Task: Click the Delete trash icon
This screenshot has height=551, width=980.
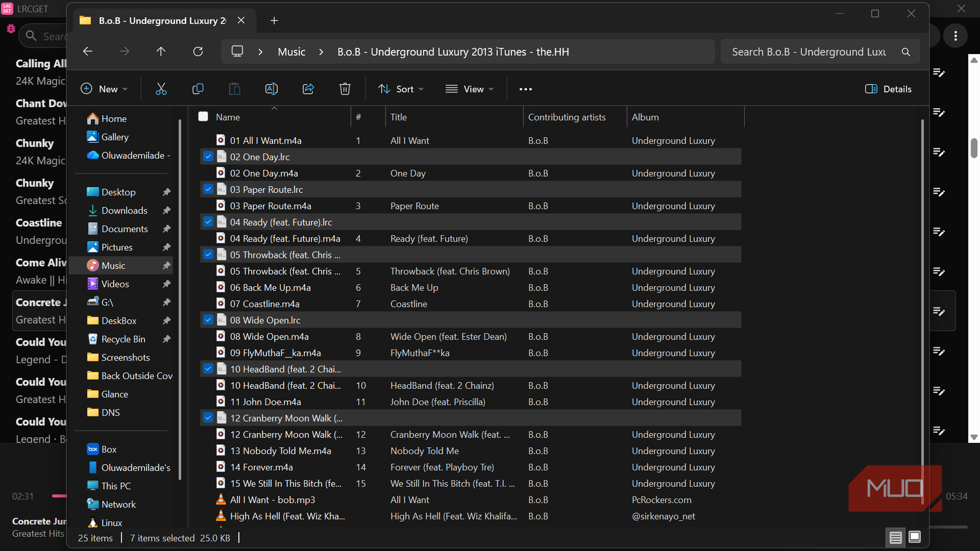Action: click(x=345, y=89)
